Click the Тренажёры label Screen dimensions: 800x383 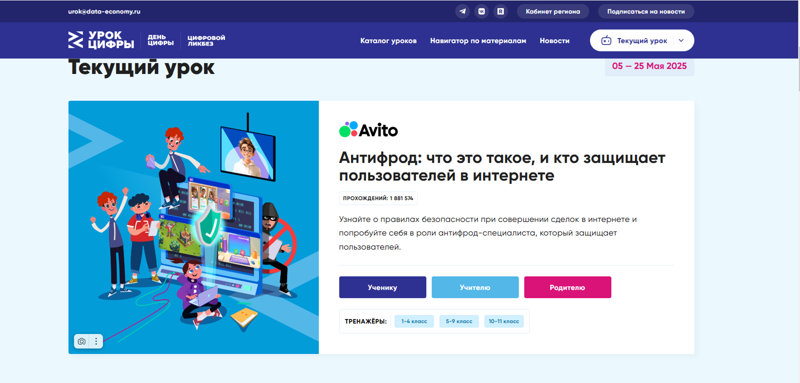click(x=366, y=321)
